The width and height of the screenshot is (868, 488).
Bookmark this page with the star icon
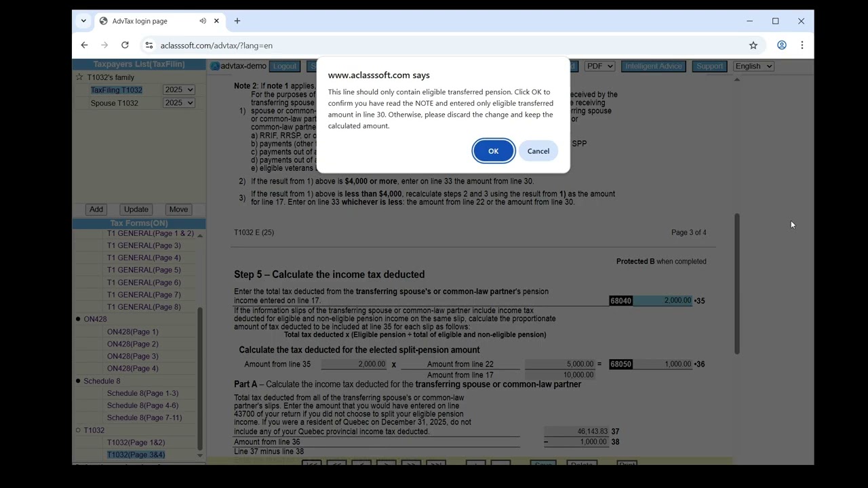pyautogui.click(x=753, y=45)
